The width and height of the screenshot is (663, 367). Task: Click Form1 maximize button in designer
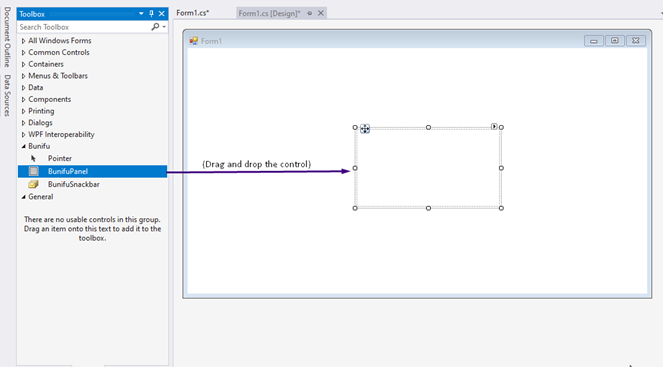(615, 41)
